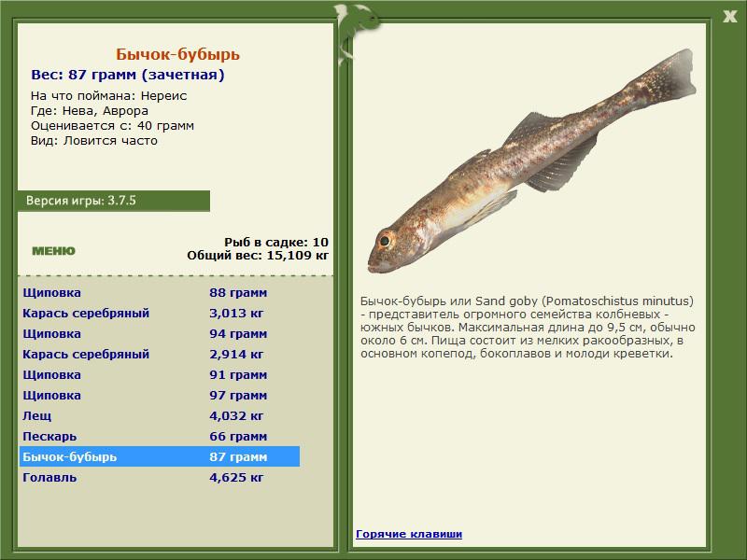Click highlighted Бычок-бубырь 87 грамм row

(159, 457)
